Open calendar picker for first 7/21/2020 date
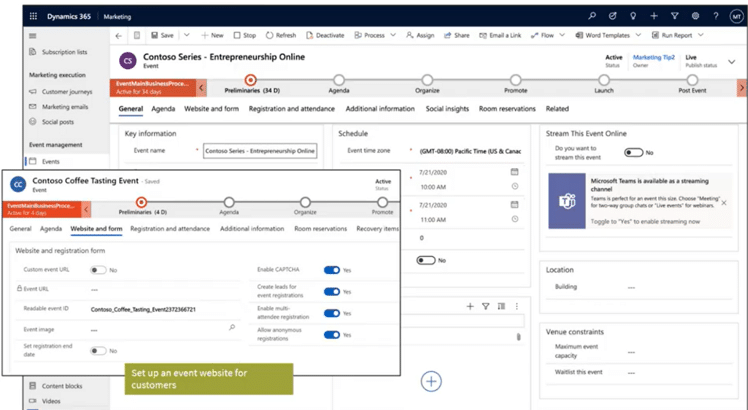748x410 pixels. point(514,172)
